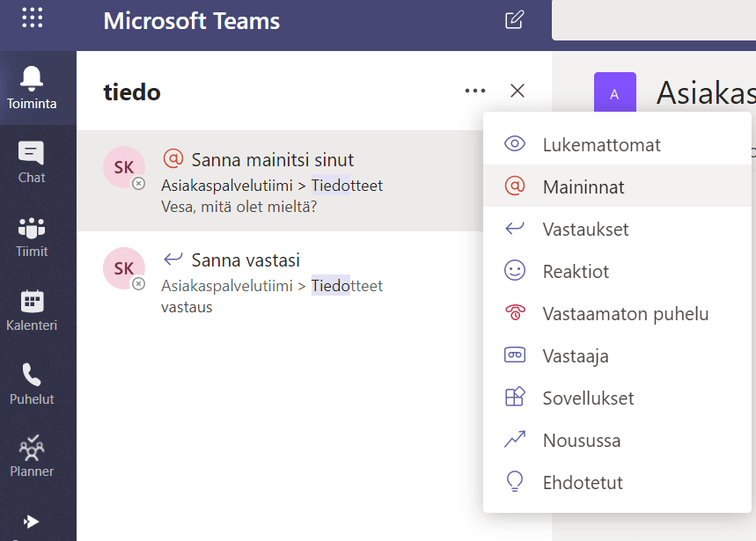Launch Planner from the sidebar

32,457
